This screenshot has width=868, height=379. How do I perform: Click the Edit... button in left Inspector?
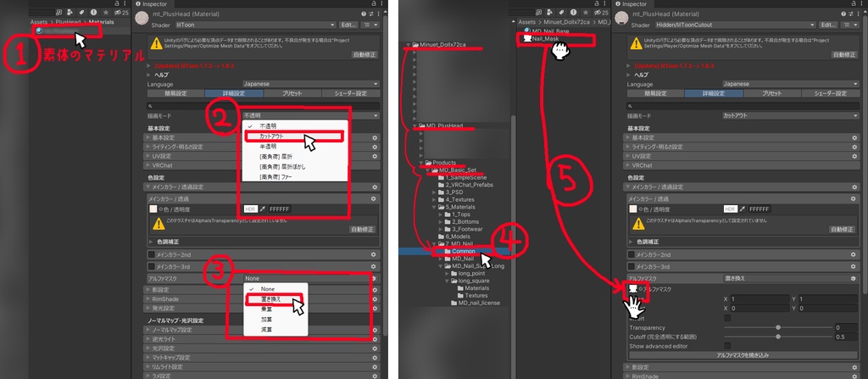pyautogui.click(x=348, y=25)
